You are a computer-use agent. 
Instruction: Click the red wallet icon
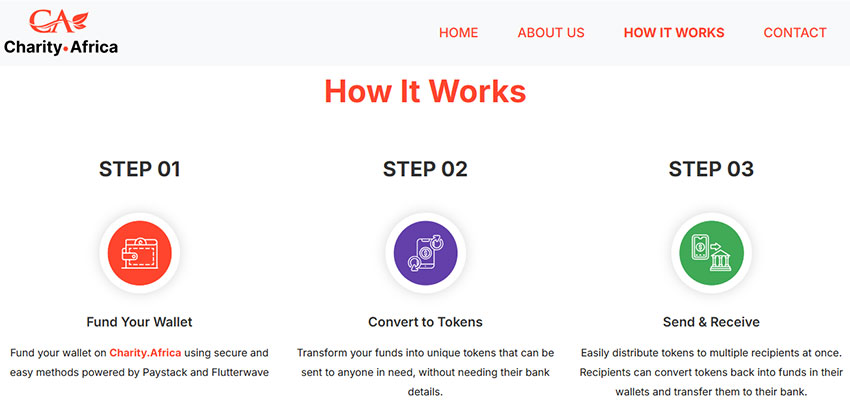point(139,253)
